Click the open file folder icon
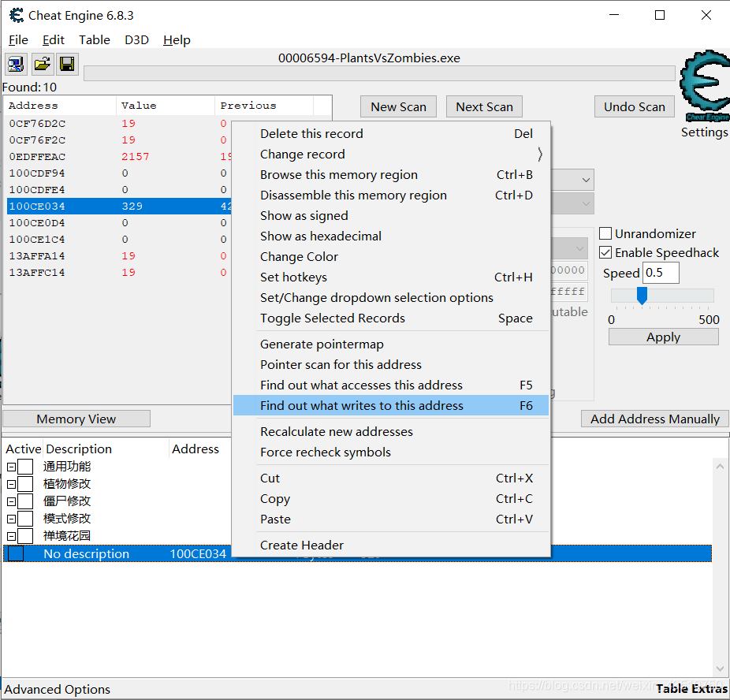 pos(42,64)
